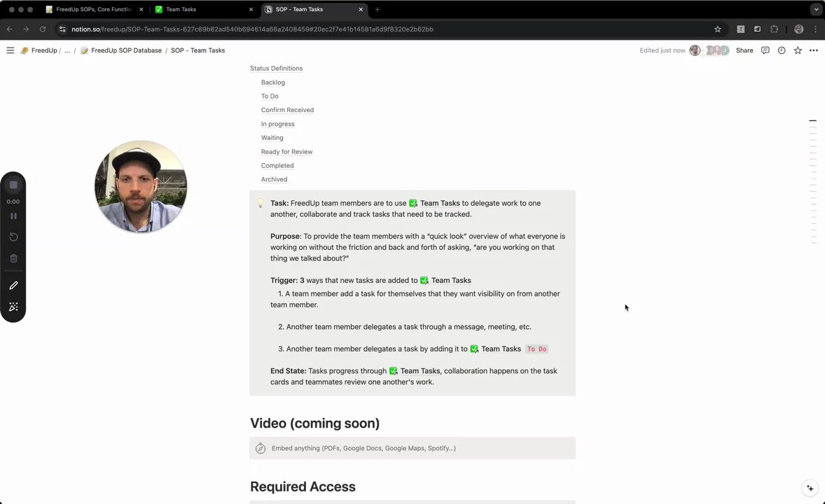The width and height of the screenshot is (825, 504).
Task: Open page history clock icon
Action: [782, 50]
